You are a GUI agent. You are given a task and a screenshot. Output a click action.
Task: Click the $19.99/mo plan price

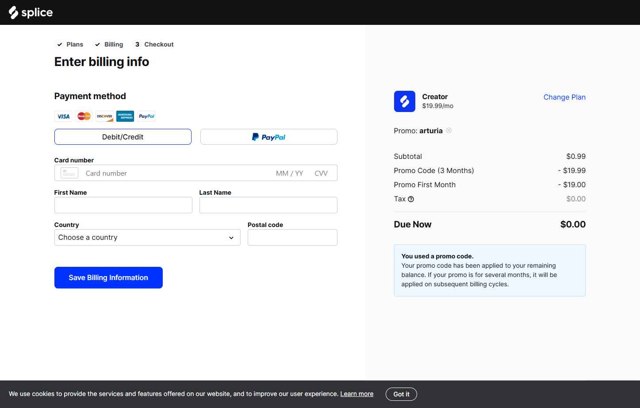[x=438, y=106]
